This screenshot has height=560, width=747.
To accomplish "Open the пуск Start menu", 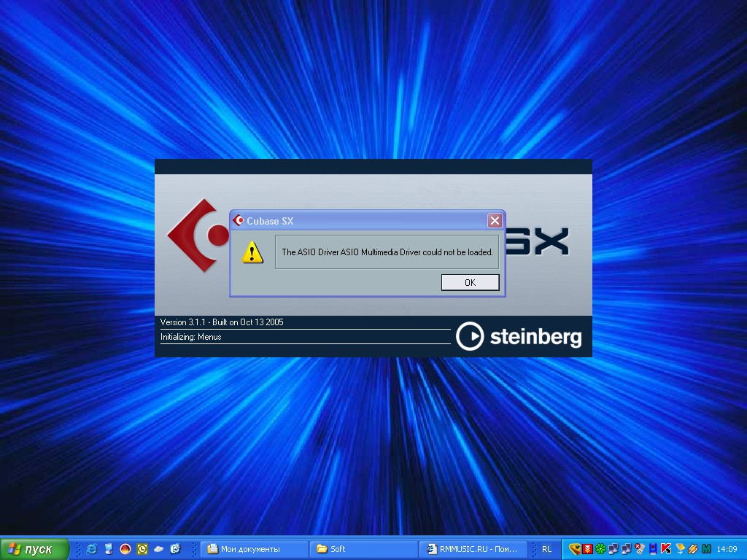I will pos(34,549).
